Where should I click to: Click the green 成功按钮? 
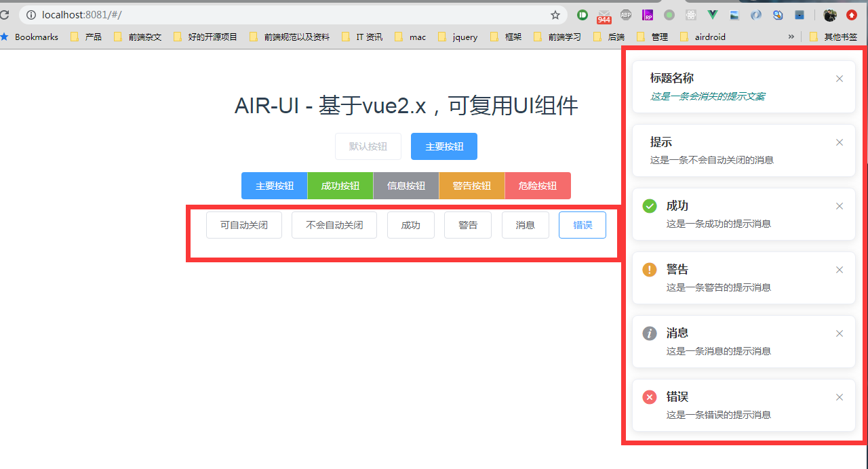tap(340, 186)
